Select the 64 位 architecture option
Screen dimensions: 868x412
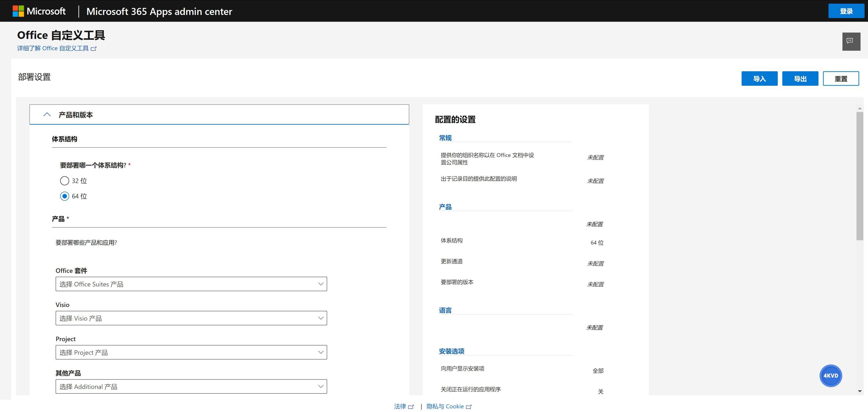tap(64, 196)
